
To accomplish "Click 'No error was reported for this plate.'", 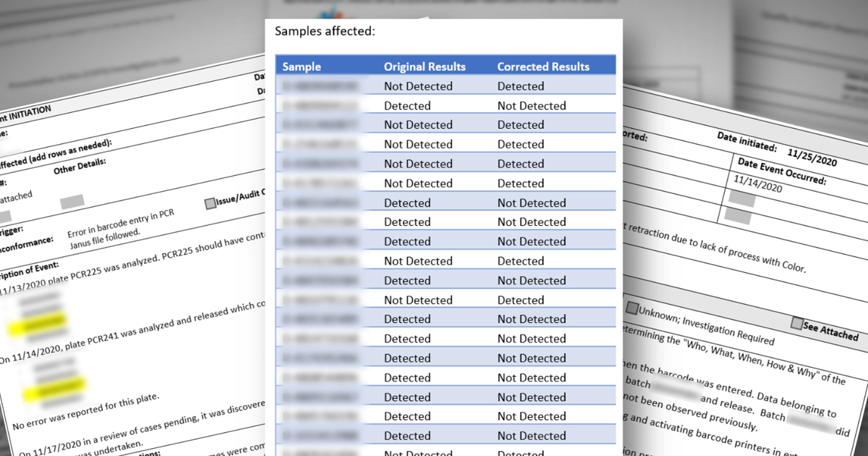I will [x=85, y=411].
